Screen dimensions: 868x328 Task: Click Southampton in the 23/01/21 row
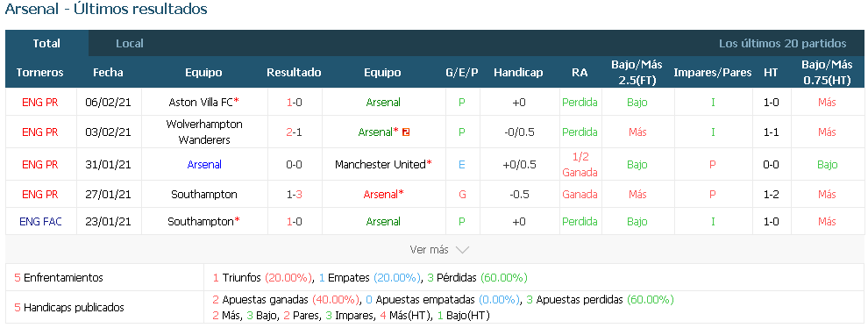tap(201, 222)
